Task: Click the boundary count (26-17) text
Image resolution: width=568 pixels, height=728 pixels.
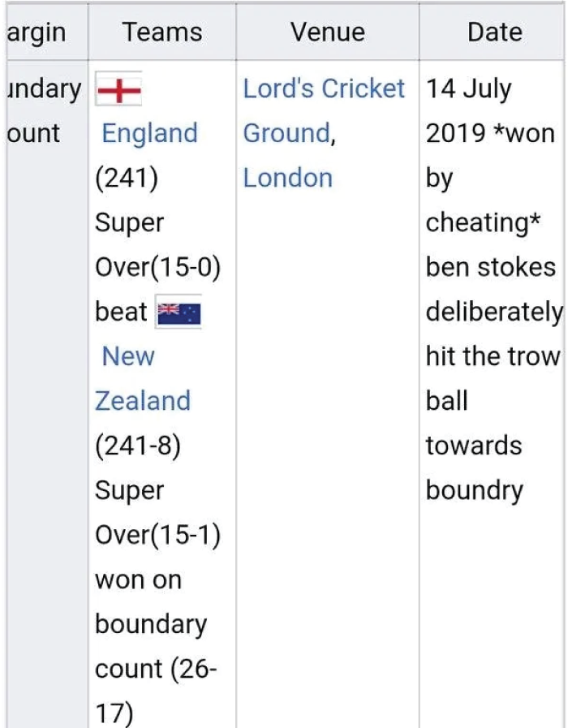Action: [156, 668]
